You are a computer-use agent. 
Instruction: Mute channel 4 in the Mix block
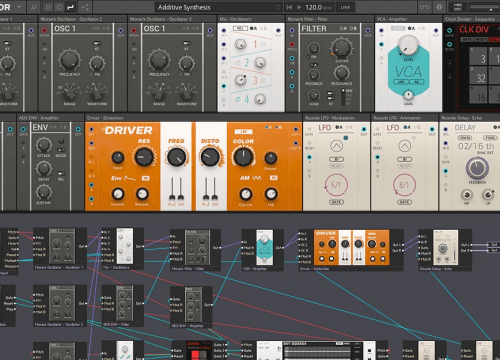click(238, 99)
